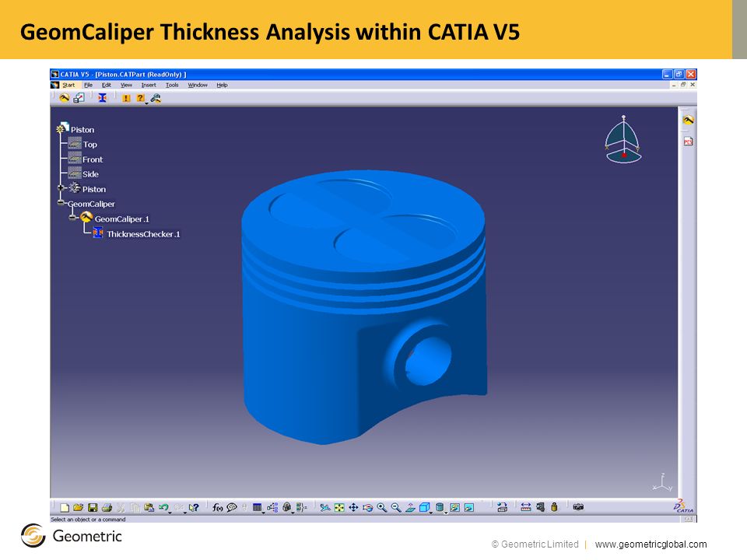Click the red PCS icon in right toolbar
Screen dimensions: 747x560
click(x=689, y=142)
